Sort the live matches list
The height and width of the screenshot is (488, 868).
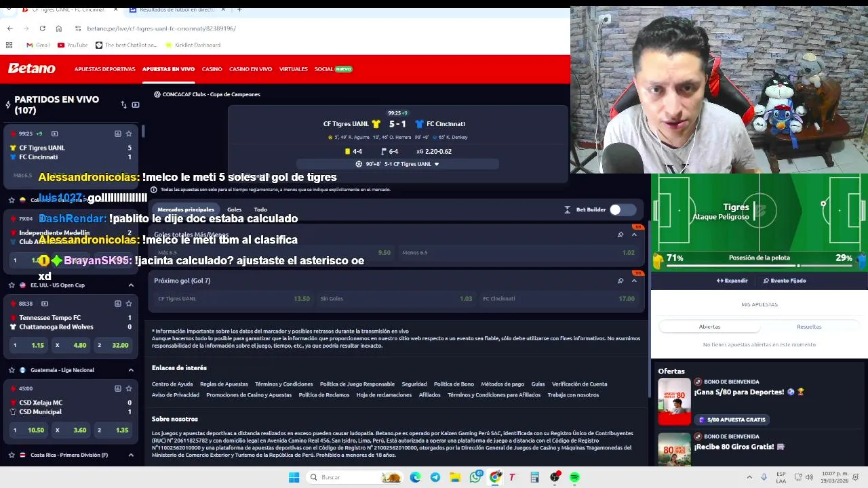[123, 105]
